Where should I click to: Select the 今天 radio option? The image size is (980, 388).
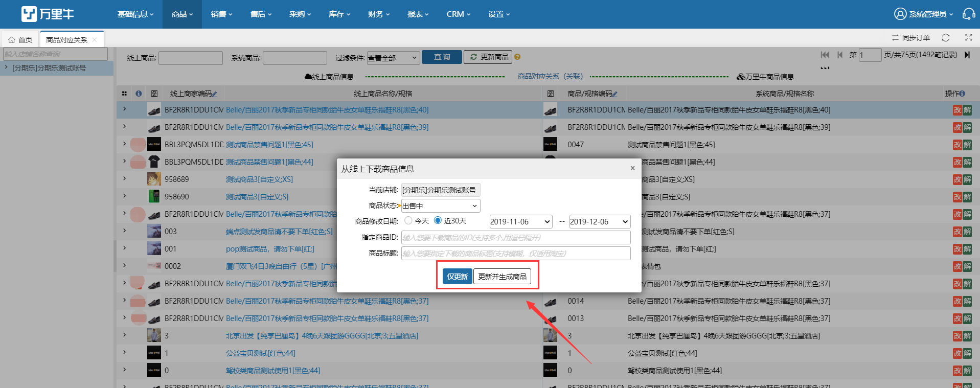tap(408, 220)
